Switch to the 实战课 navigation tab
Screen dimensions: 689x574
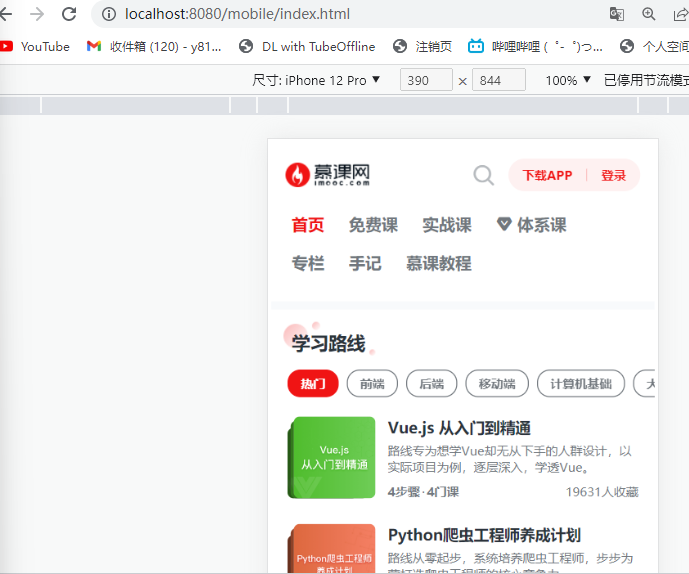click(x=446, y=225)
